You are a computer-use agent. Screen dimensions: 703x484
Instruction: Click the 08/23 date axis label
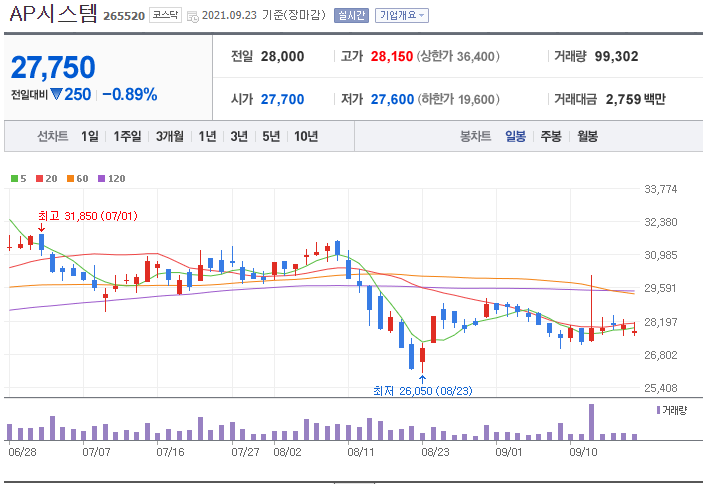[435, 452]
